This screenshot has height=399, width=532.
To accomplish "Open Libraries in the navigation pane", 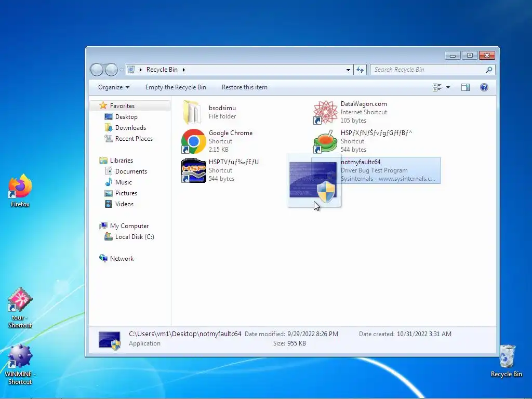I will 121,161.
